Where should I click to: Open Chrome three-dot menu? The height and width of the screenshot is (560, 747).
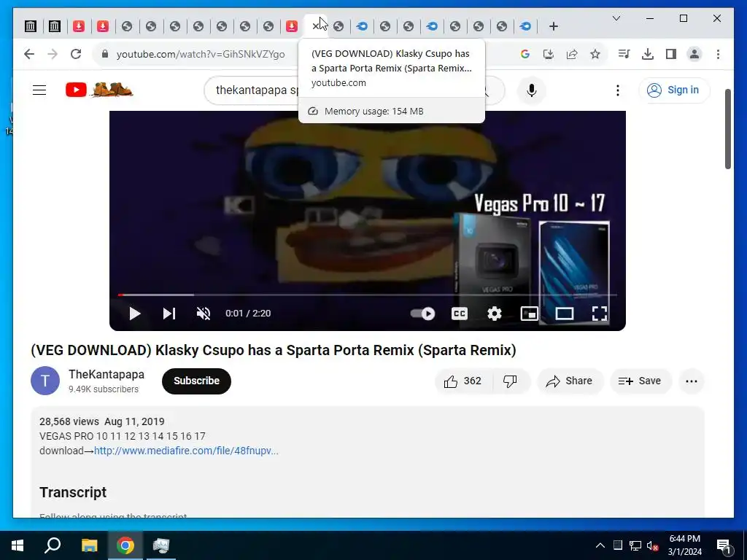point(718,54)
